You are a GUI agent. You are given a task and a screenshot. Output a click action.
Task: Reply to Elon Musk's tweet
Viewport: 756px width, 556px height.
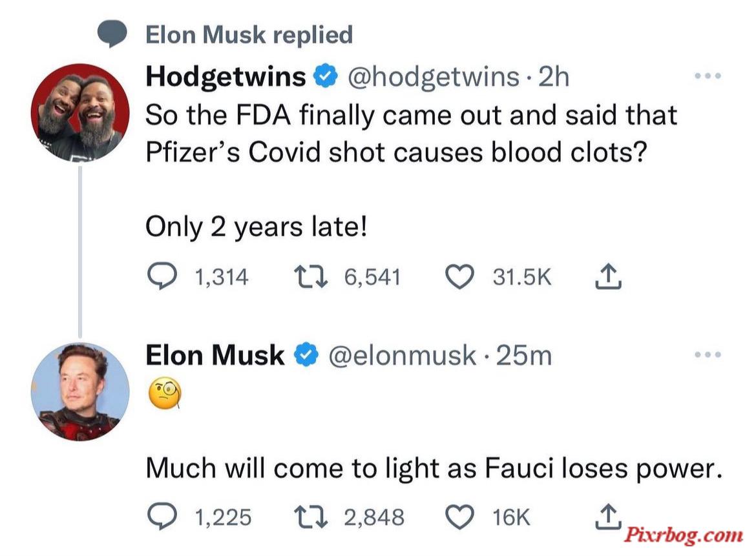(x=162, y=517)
